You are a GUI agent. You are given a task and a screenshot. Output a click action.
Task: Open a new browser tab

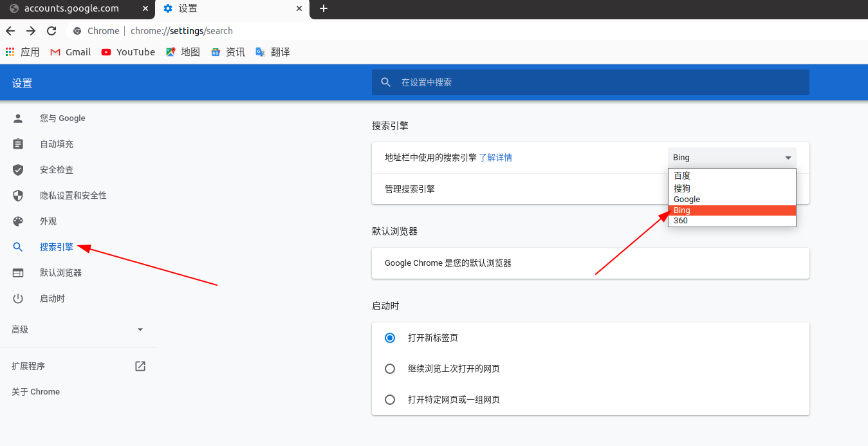pyautogui.click(x=324, y=8)
